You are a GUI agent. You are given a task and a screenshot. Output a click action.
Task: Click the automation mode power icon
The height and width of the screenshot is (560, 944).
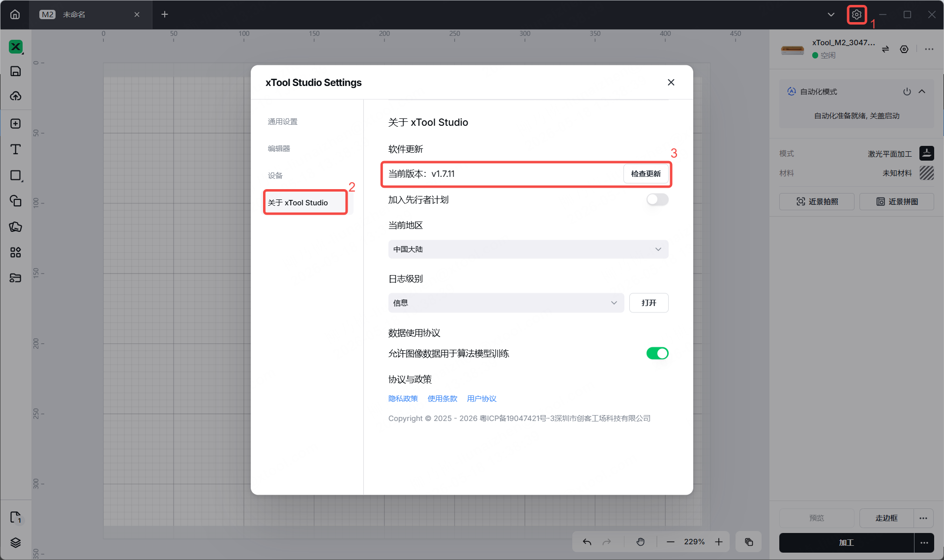[x=907, y=92]
